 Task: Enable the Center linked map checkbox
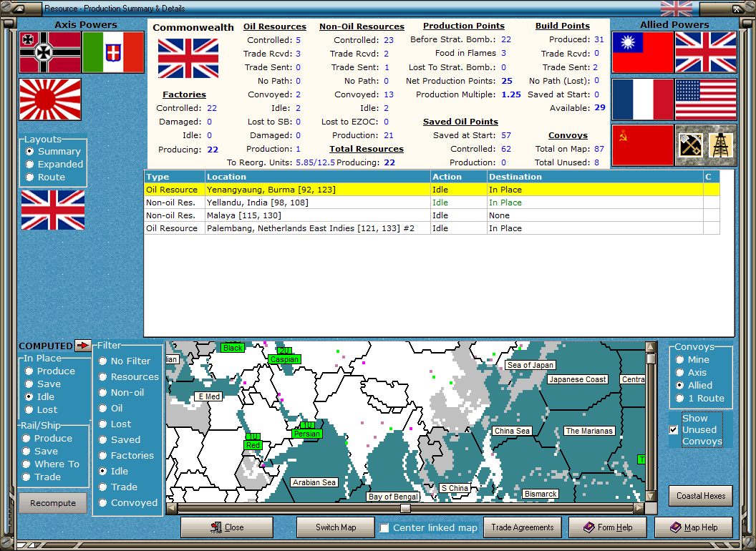pos(384,528)
